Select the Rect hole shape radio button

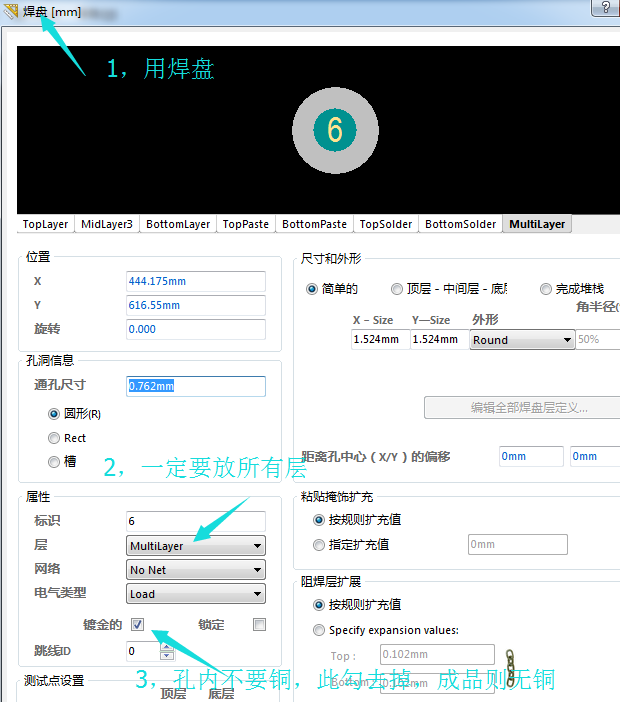coord(54,438)
